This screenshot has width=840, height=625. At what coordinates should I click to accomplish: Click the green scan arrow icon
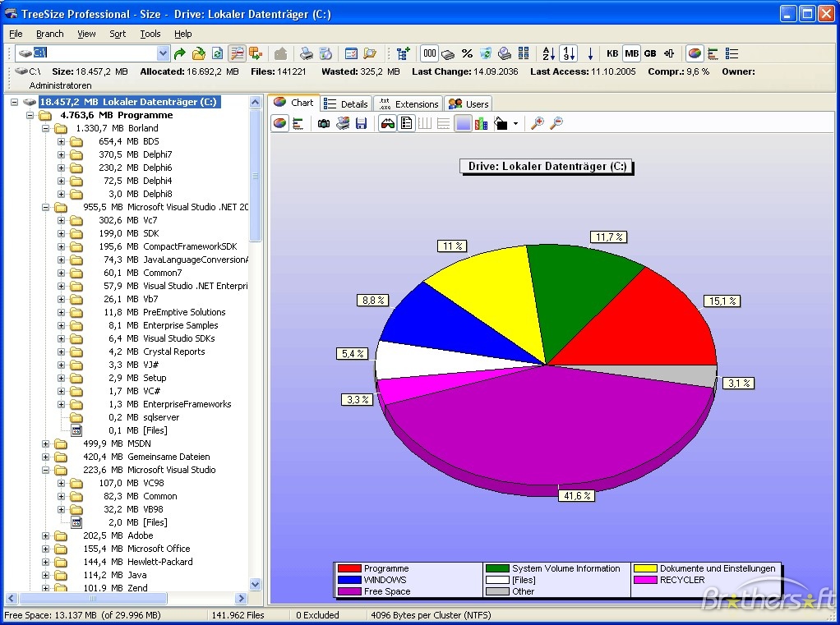pyautogui.click(x=180, y=53)
